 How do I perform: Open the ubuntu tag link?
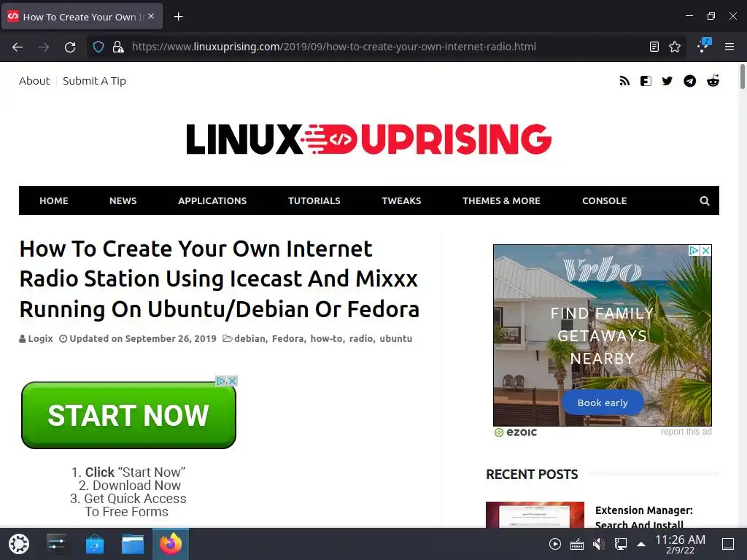[396, 338]
